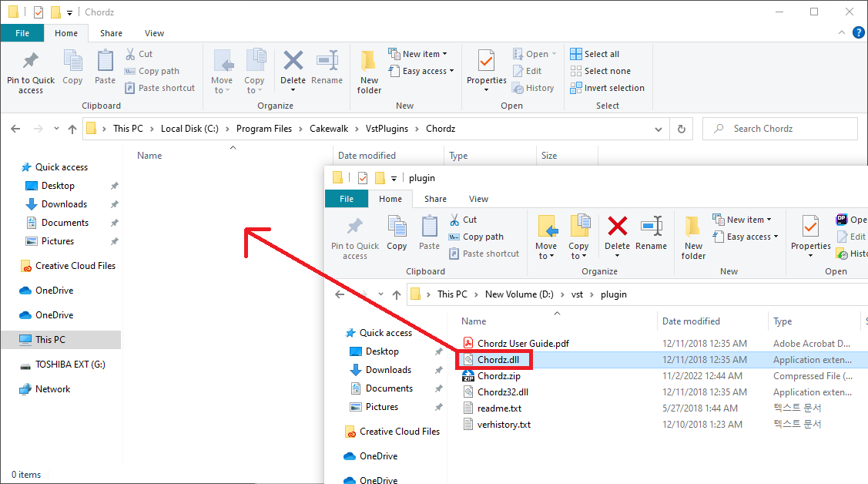Sort by Name column in plugin window
The height and width of the screenshot is (484, 868).
point(474,321)
